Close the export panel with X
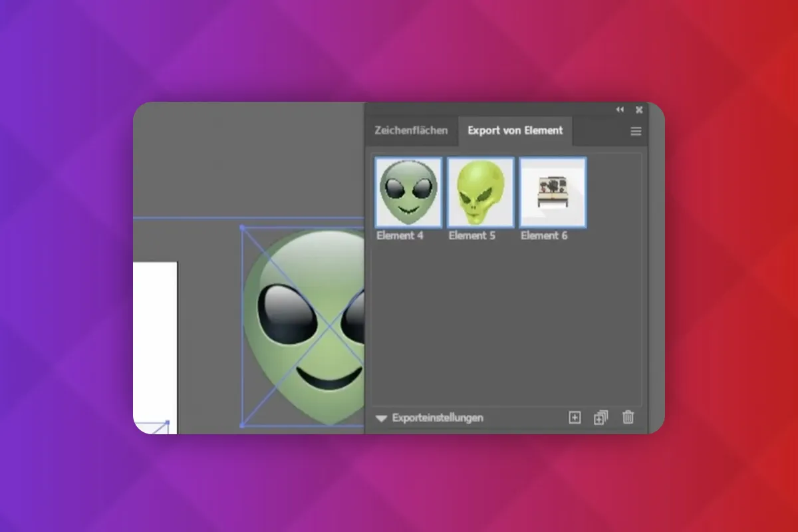Image resolution: width=798 pixels, height=532 pixels. coord(639,109)
